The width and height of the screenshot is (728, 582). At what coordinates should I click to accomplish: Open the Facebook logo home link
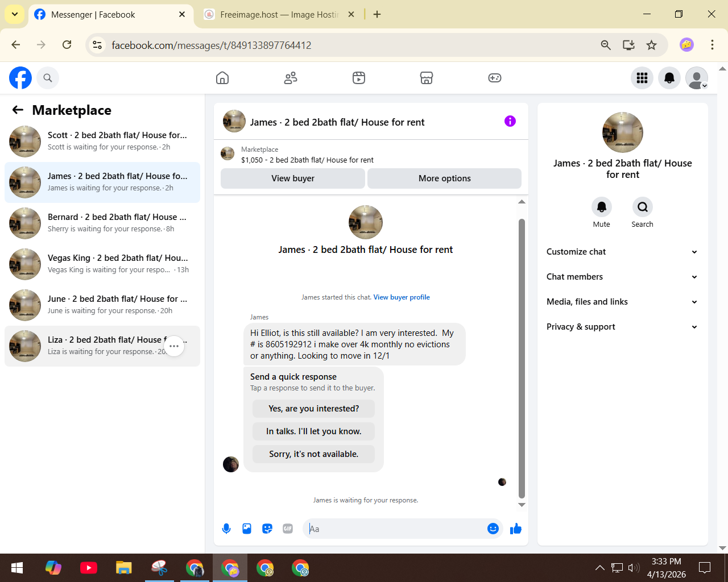coord(20,78)
